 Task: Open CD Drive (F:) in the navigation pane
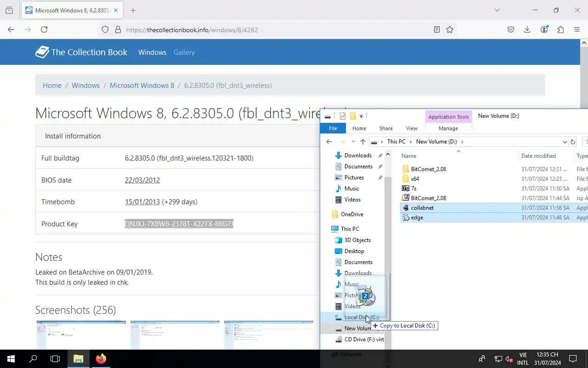(364, 339)
